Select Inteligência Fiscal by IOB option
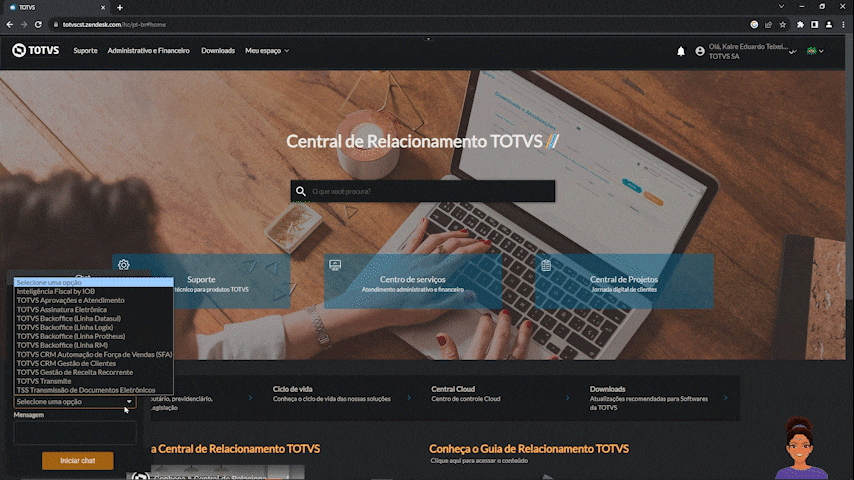The image size is (854, 480). click(93, 291)
